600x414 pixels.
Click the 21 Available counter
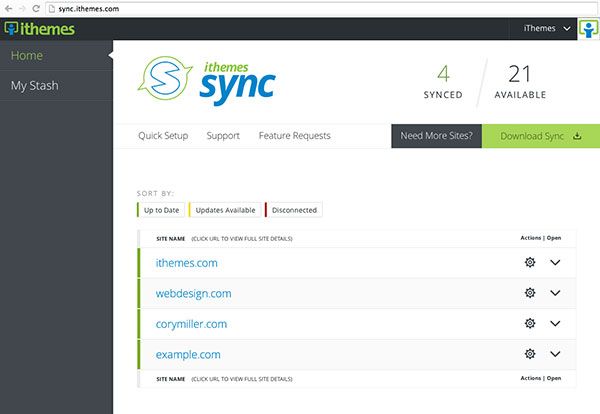(x=520, y=82)
